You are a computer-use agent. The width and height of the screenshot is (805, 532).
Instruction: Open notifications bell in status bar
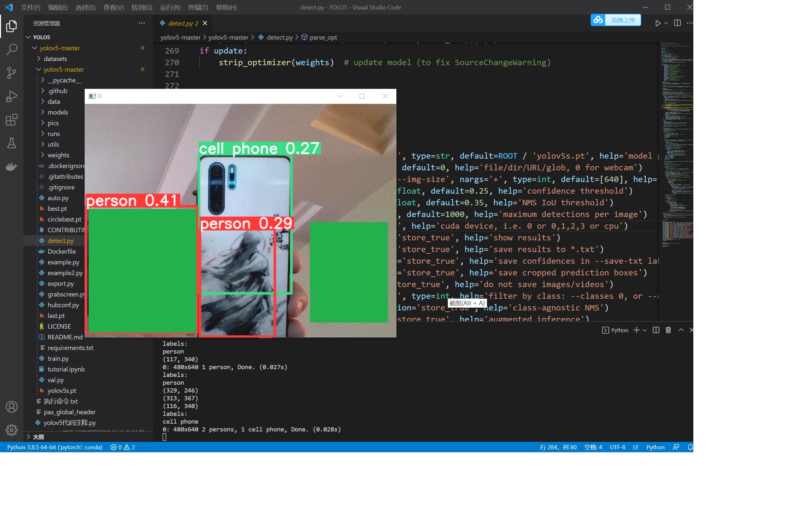690,447
